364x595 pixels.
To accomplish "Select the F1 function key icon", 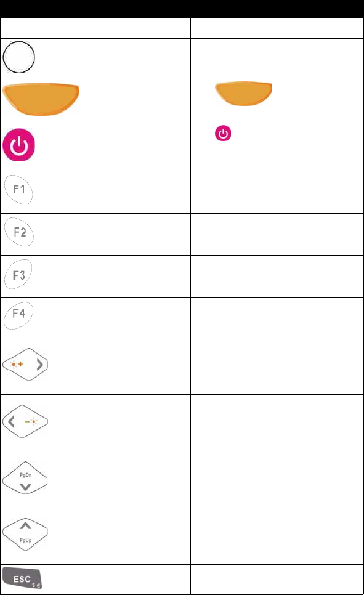I will [18, 190].
